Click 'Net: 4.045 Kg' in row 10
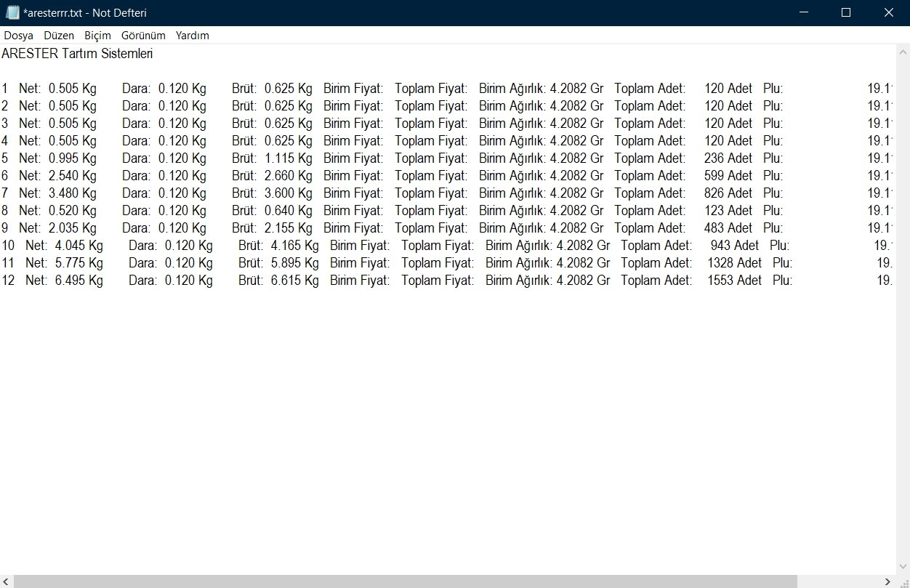Image resolution: width=910 pixels, height=588 pixels. coord(64,245)
